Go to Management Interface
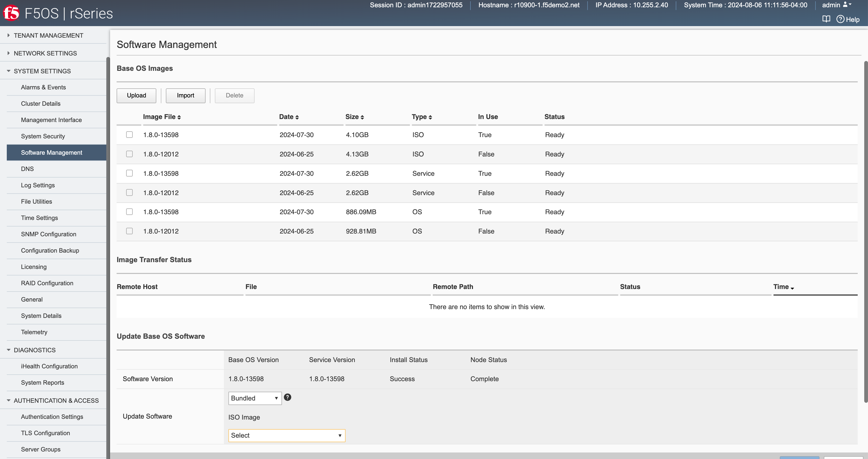The image size is (868, 459). tap(57, 120)
